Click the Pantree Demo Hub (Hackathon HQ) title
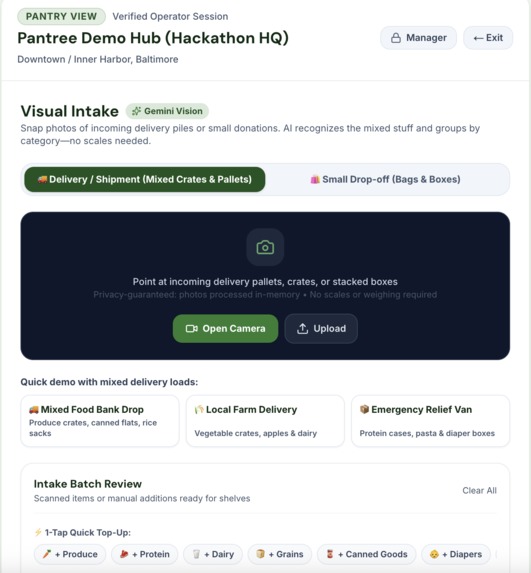 153,38
